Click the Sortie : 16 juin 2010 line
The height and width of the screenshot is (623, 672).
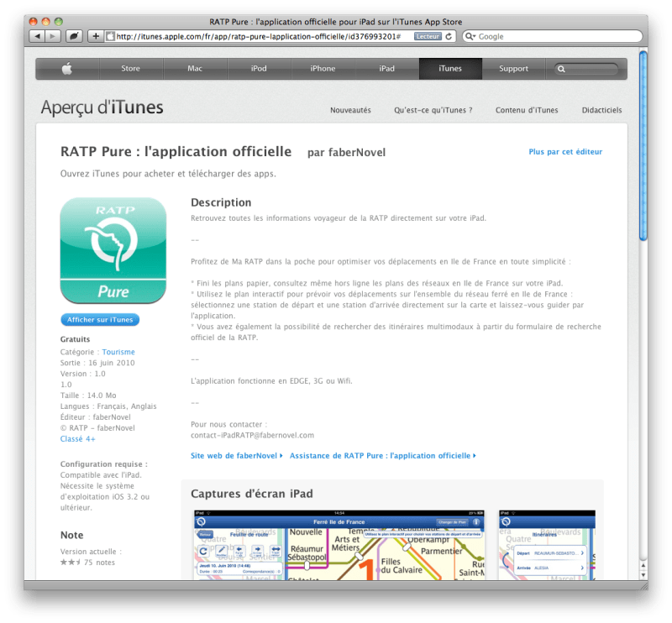(97, 363)
